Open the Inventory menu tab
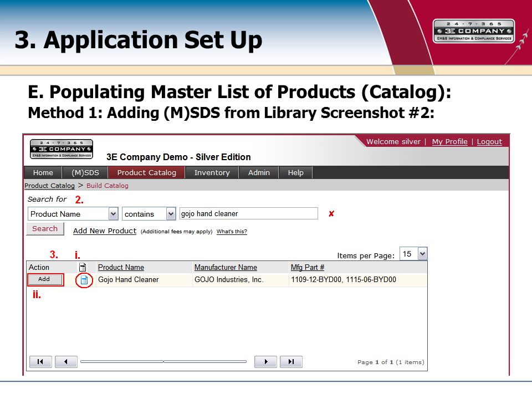The height and width of the screenshot is (399, 532). coord(212,173)
